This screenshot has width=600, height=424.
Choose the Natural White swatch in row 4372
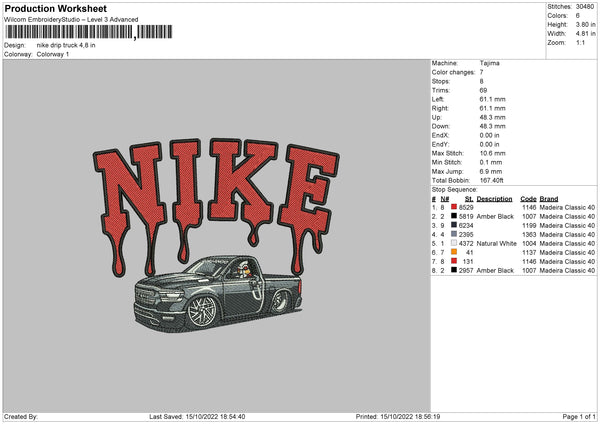pyautogui.click(x=454, y=243)
